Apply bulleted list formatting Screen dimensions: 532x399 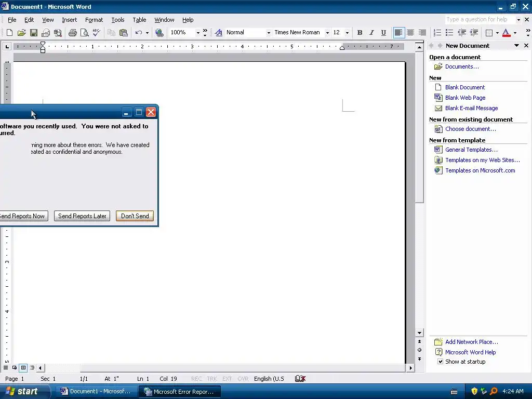[449, 33]
